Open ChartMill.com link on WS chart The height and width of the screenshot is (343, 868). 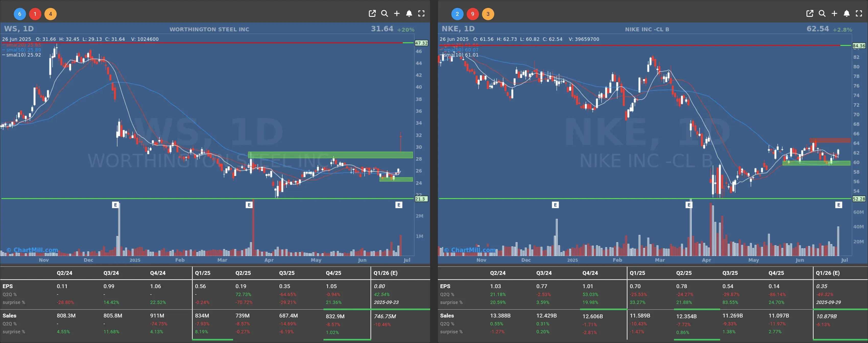click(x=33, y=250)
